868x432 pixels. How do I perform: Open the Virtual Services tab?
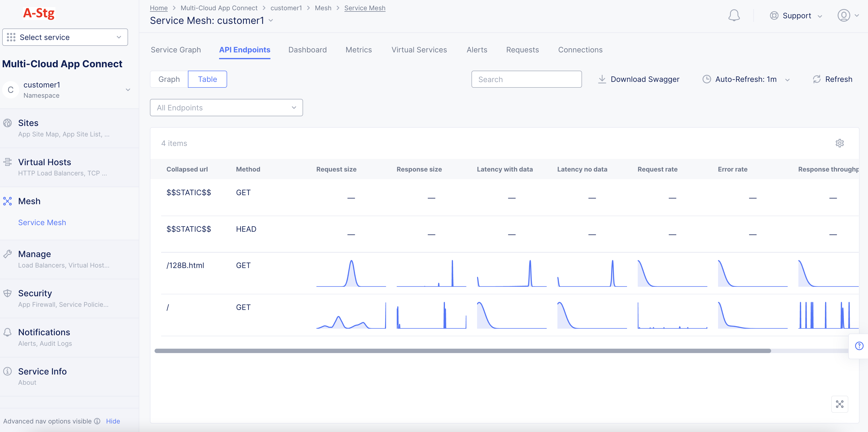pos(419,49)
